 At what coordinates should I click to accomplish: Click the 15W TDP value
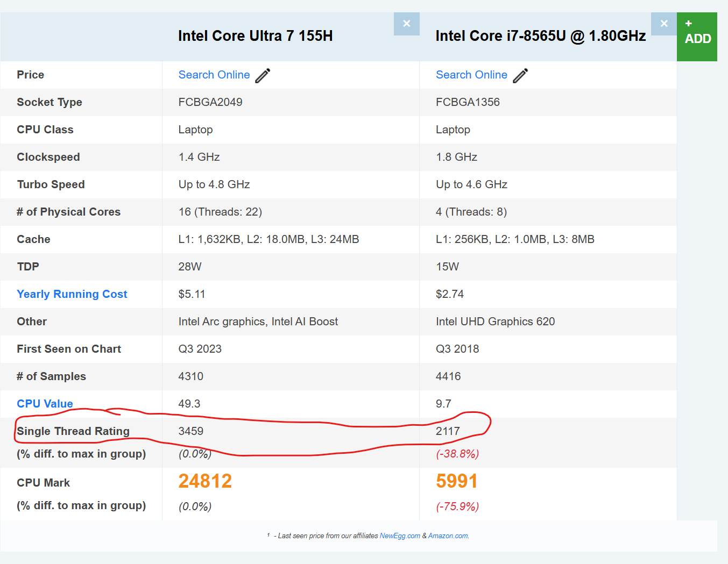[x=447, y=267]
